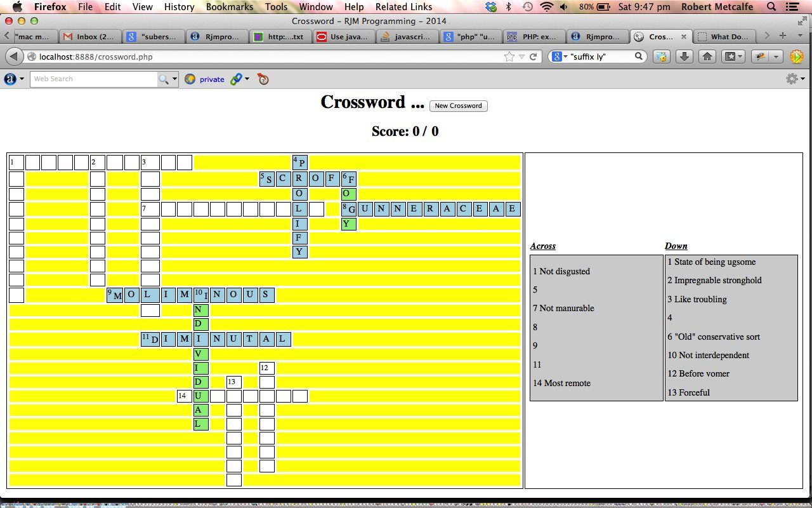Click the Wi-Fi status icon
The image size is (812, 508).
[x=546, y=7]
